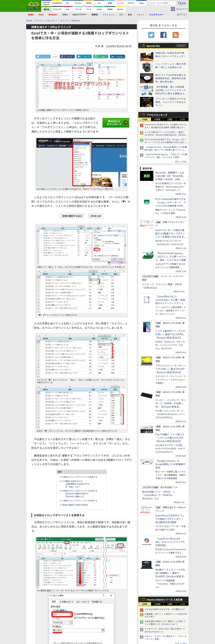Screen dimensions: 215x644
Task: Click the 記事を要約する(AI) button
Action: (x=72, y=216)
